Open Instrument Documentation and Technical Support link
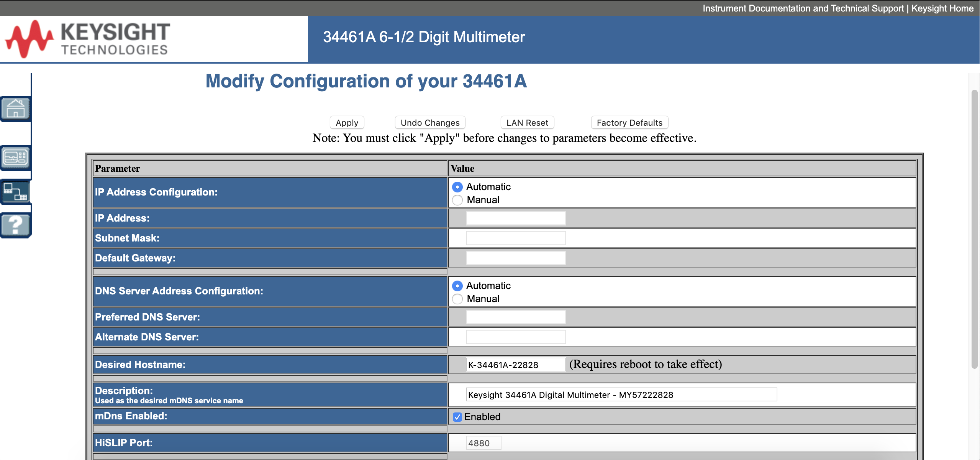Screen dimensions: 980x460 [803, 8]
